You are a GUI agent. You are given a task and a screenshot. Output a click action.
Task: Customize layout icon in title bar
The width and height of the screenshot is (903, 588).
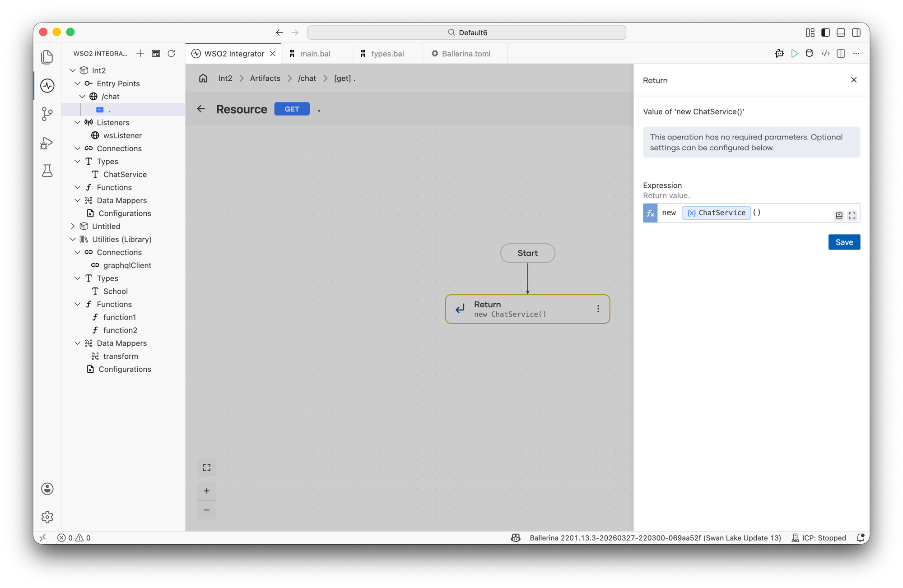(810, 32)
